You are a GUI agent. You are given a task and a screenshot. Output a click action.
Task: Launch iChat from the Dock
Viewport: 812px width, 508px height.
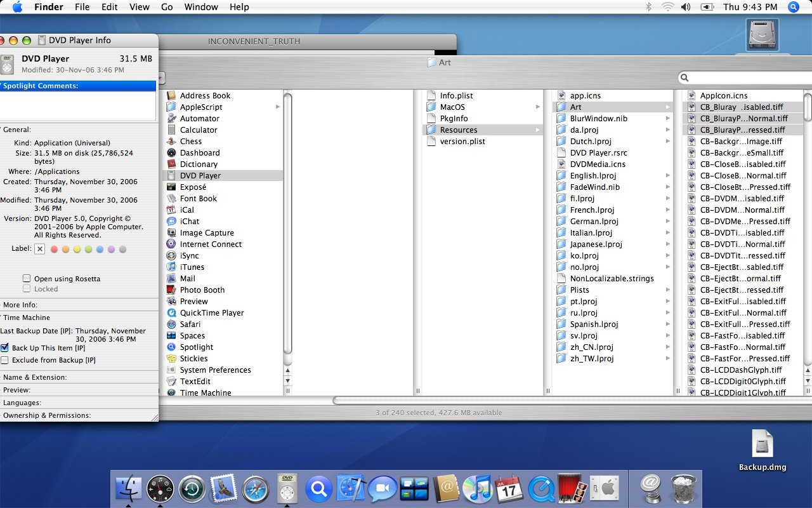pos(383,488)
